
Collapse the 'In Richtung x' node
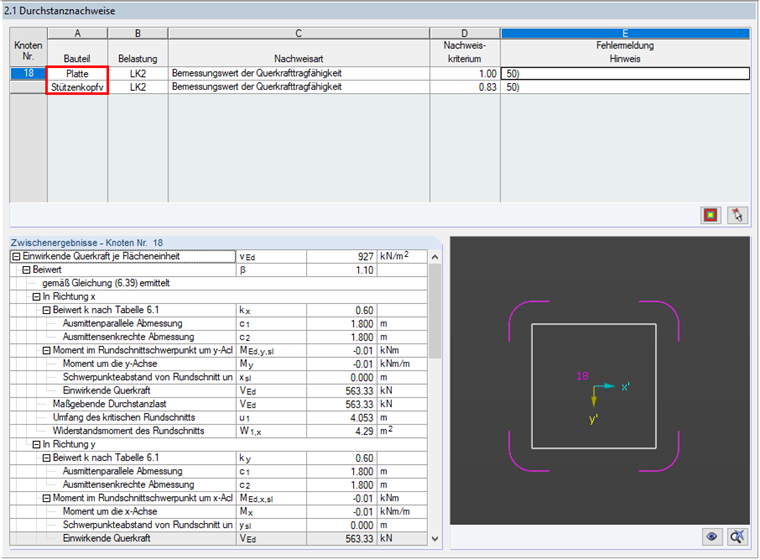tap(36, 297)
